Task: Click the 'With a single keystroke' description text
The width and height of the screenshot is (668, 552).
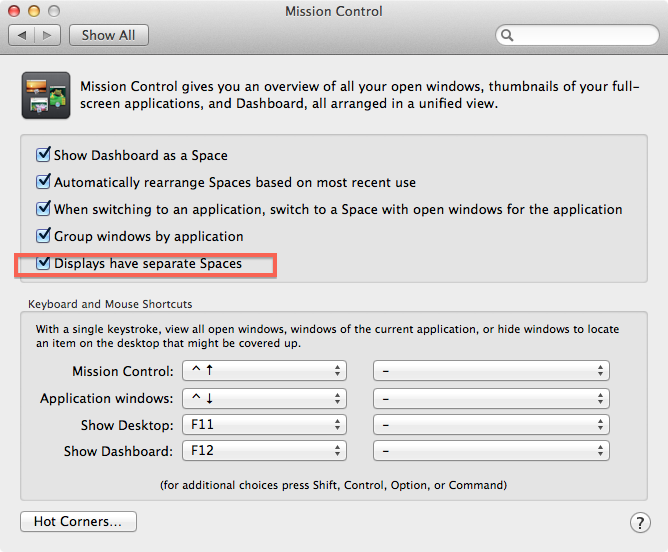Action: [327, 336]
